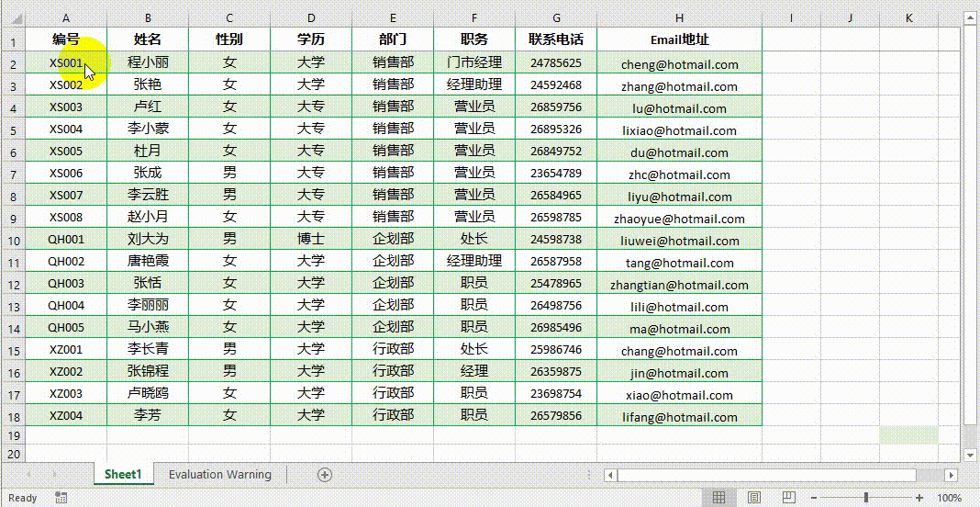980x507 pixels.
Task: Select row 10 header
Action: (x=14, y=239)
